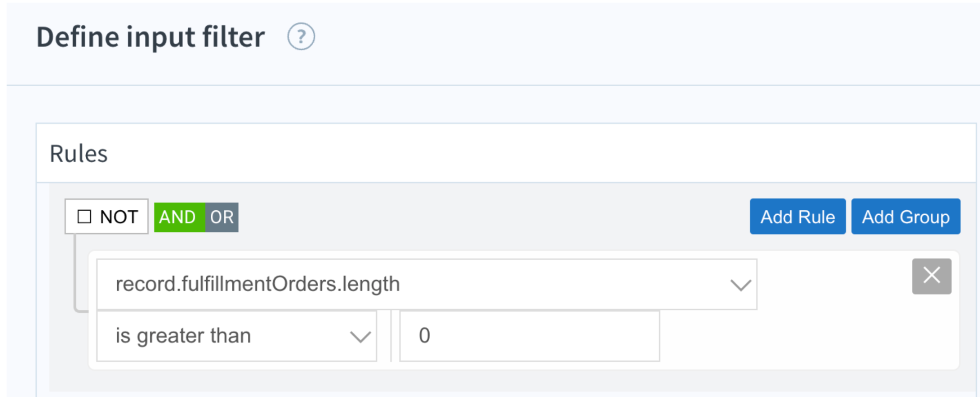Click the 'is greater than' text
Screen dimensions: 980x397
pyautogui.click(x=183, y=336)
